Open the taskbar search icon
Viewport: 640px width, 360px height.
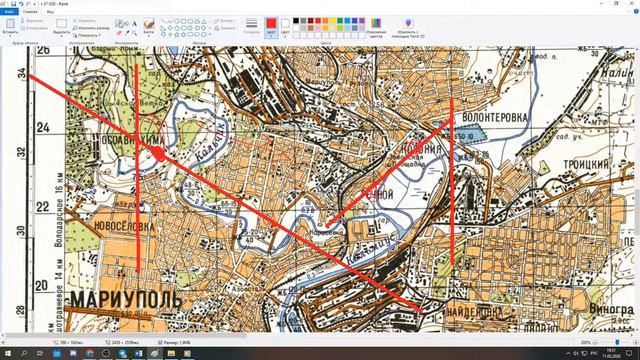(24, 353)
